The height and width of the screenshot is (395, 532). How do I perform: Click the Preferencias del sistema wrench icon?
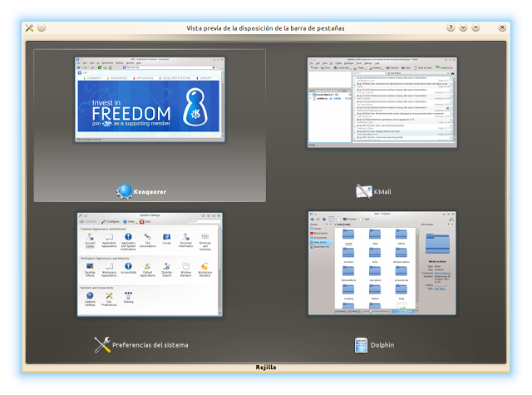pos(102,344)
